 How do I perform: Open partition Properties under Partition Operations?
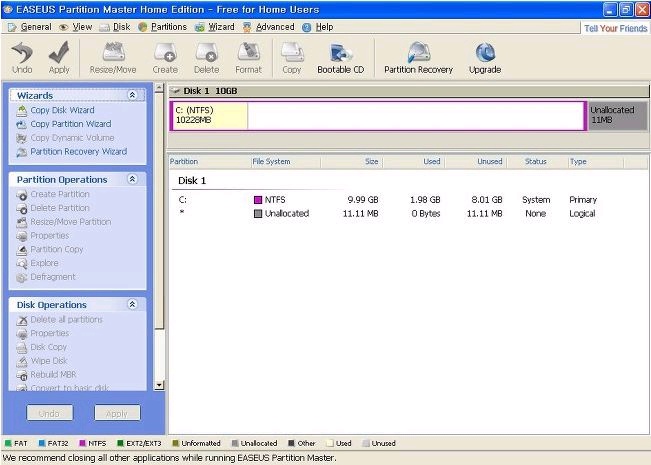coord(49,235)
